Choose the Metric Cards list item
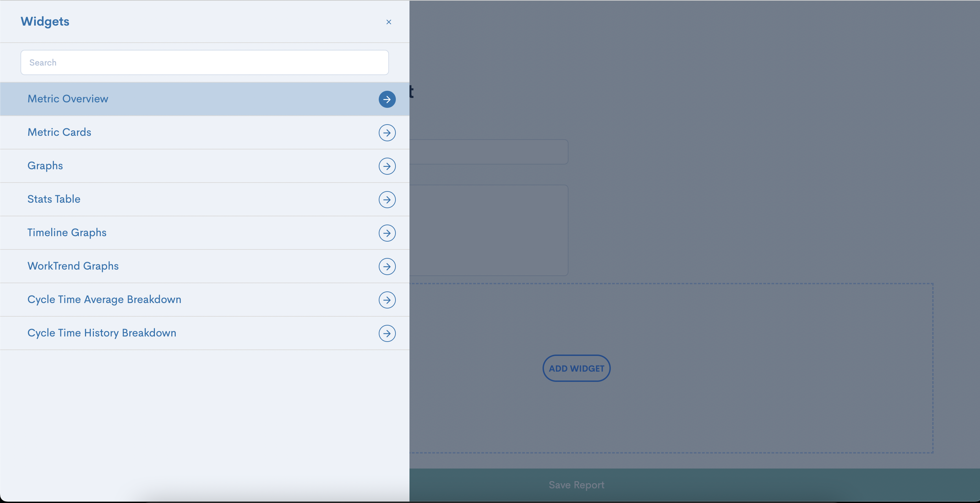The width and height of the screenshot is (980, 503). pyautogui.click(x=59, y=132)
